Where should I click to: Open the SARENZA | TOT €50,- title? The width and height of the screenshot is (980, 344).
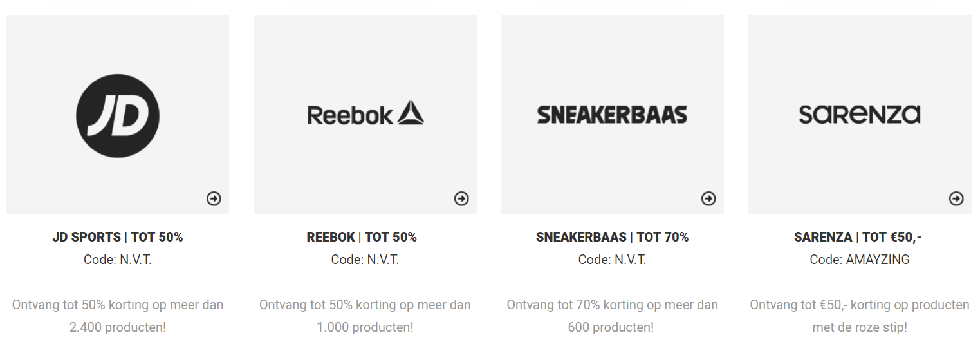tap(858, 237)
